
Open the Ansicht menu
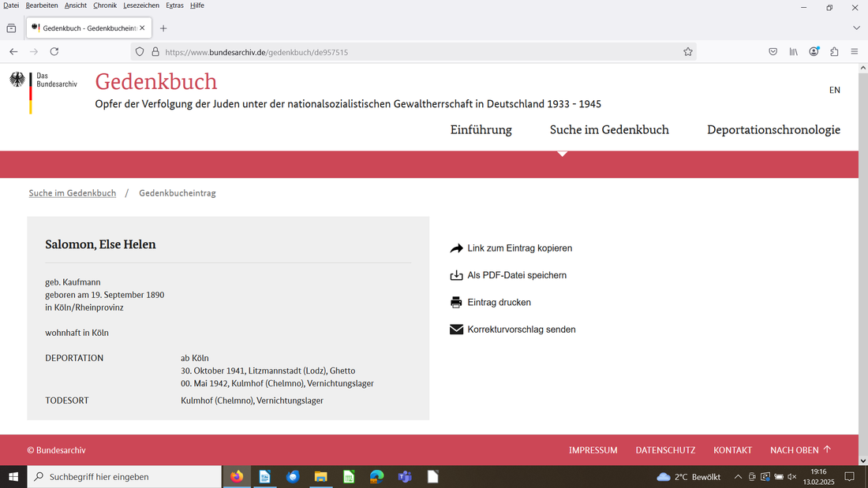click(75, 6)
